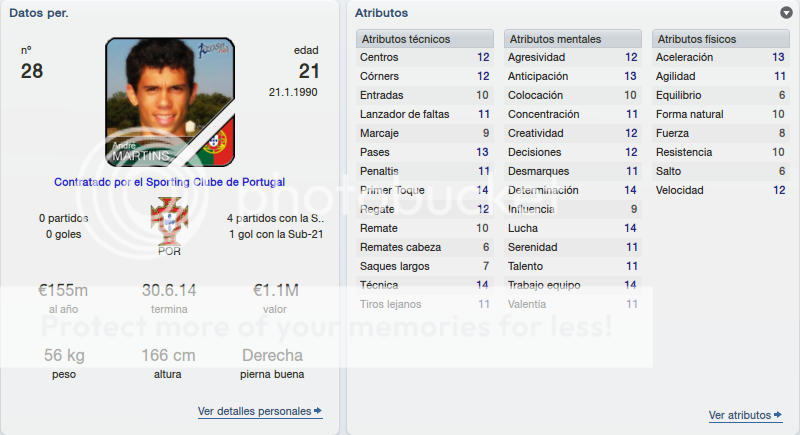Click the Portugal national team crest
800x435 pixels.
click(x=169, y=221)
